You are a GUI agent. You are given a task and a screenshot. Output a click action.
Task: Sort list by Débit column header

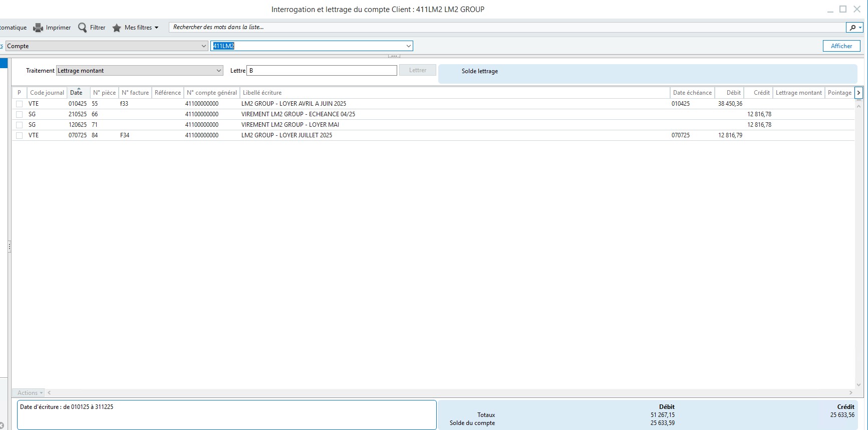(x=733, y=93)
